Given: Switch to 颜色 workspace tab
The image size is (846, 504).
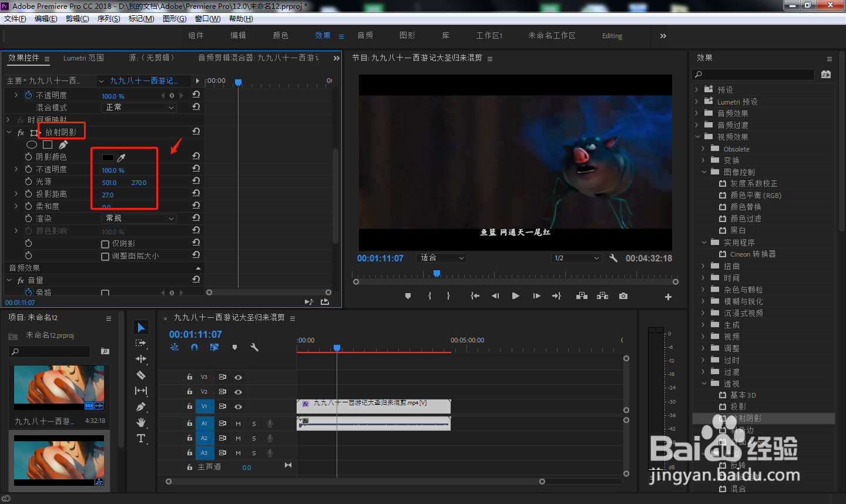Looking at the screenshot, I should pos(280,36).
